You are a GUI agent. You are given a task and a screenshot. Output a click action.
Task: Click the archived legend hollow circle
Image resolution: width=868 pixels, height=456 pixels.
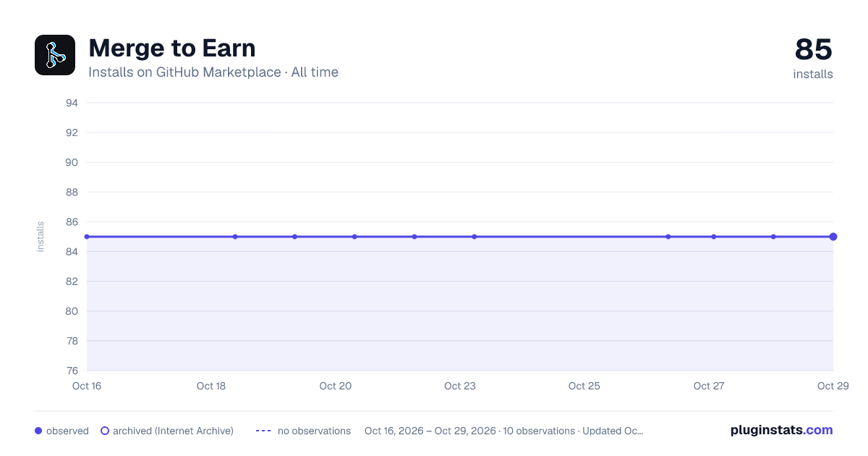coord(105,431)
